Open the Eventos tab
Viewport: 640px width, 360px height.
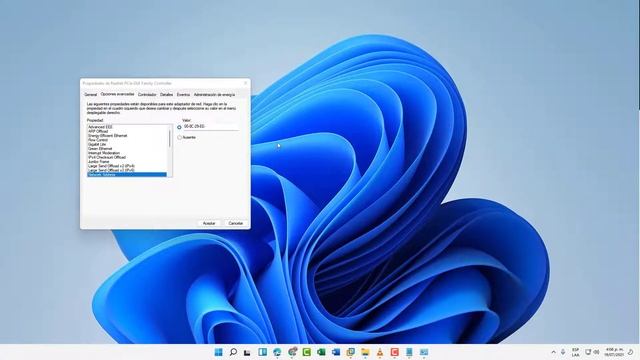pos(183,95)
